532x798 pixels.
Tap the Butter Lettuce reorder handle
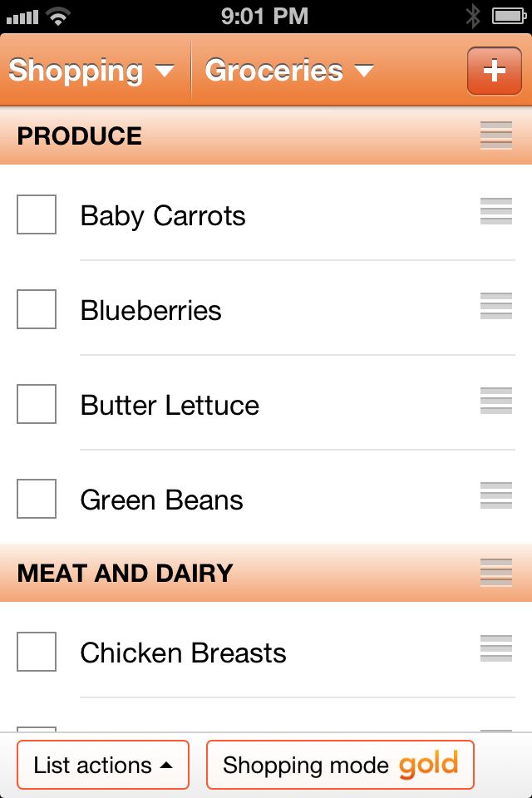click(x=496, y=401)
